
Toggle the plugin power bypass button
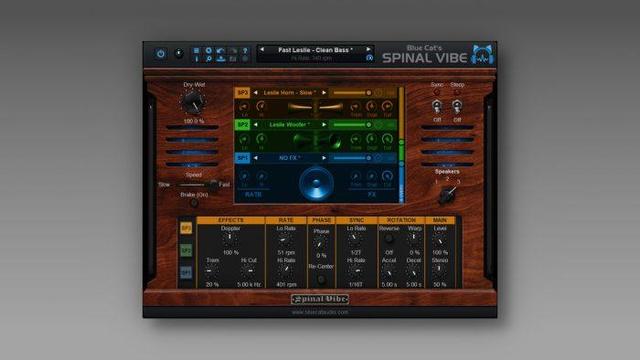point(161,53)
